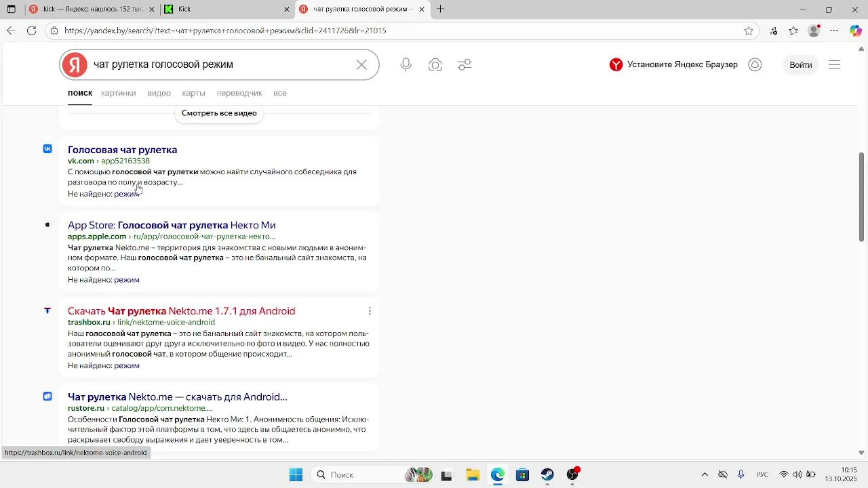868x488 pixels.
Task: Show hidden tray icons chevron
Action: click(x=705, y=475)
